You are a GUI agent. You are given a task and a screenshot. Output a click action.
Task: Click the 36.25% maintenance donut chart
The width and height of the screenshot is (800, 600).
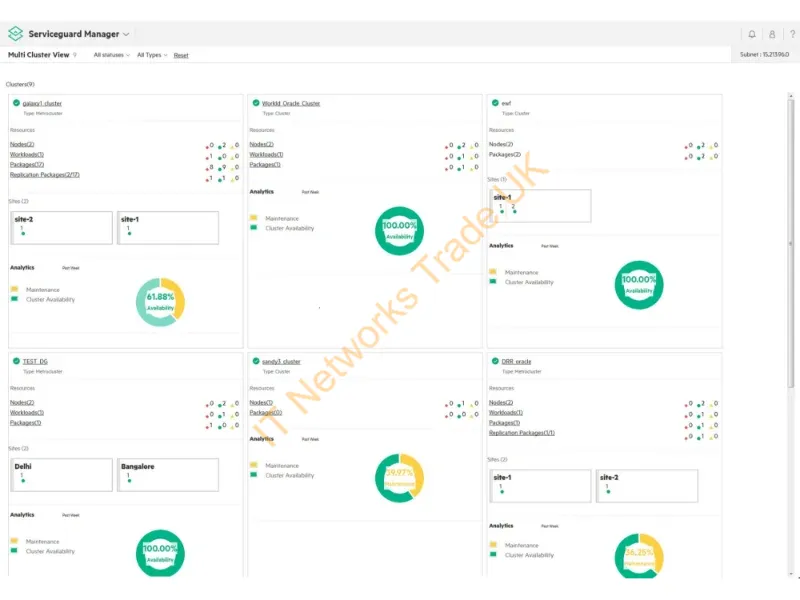(639, 557)
